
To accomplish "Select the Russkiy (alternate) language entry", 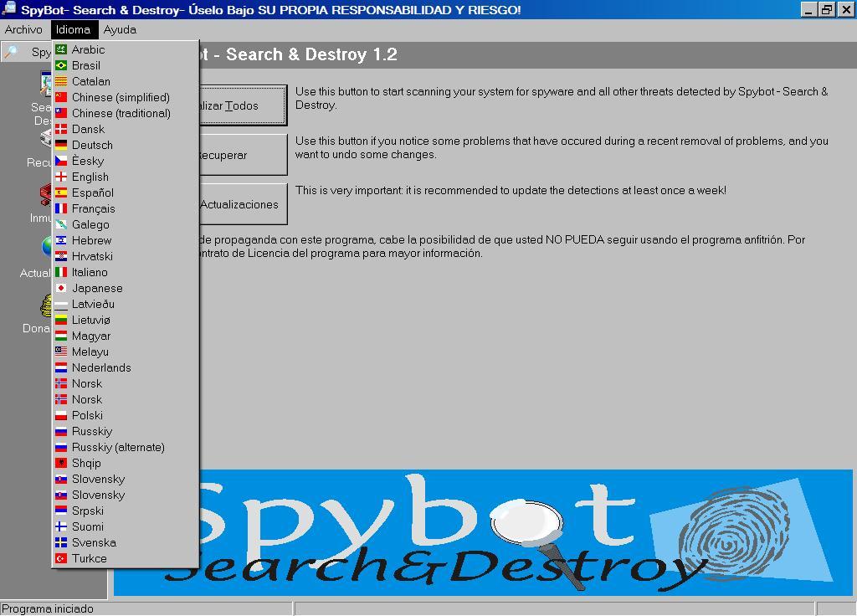I will [x=126, y=447].
